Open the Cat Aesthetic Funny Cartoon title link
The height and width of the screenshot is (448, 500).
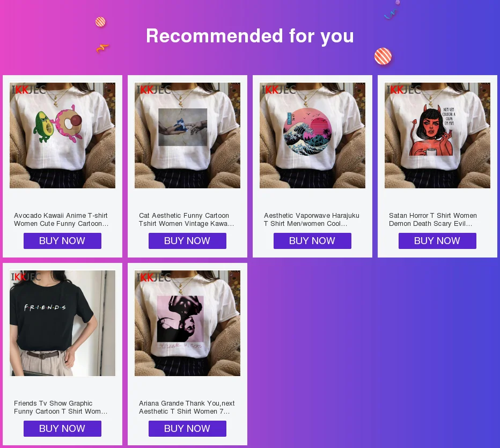187,219
